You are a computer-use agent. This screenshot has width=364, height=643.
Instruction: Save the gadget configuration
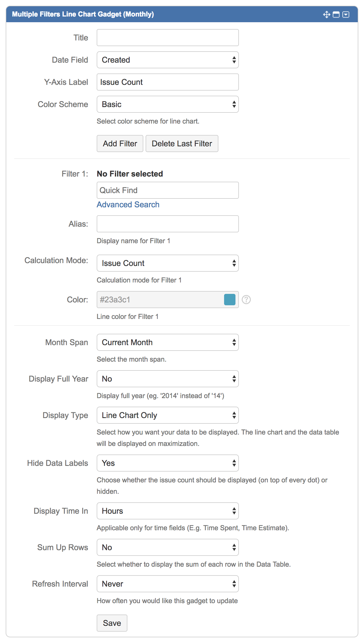coord(112,623)
